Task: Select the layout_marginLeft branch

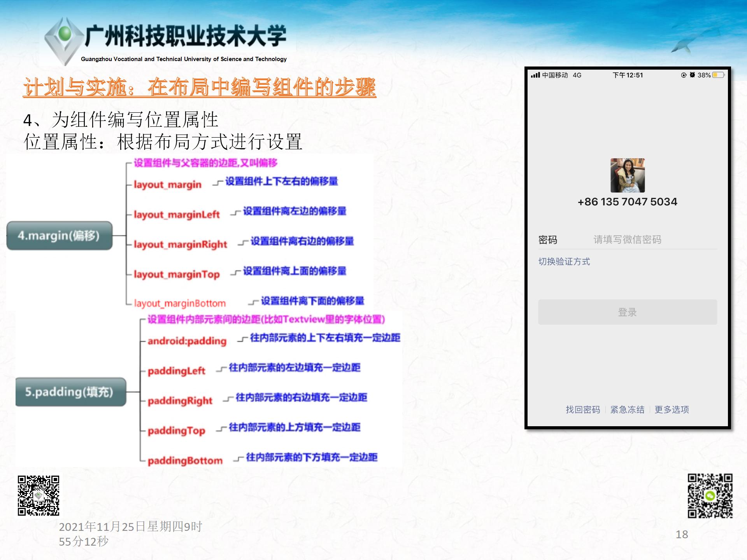Action: click(x=177, y=214)
